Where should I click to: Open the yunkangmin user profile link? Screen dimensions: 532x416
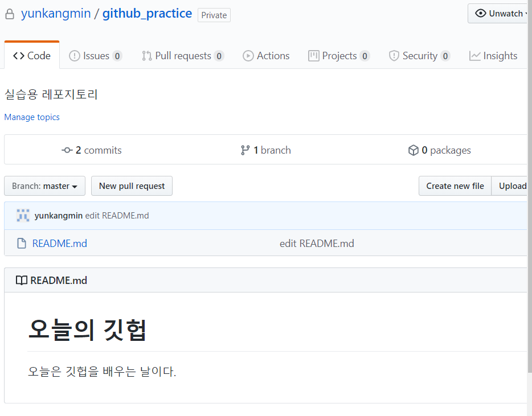tap(56, 14)
